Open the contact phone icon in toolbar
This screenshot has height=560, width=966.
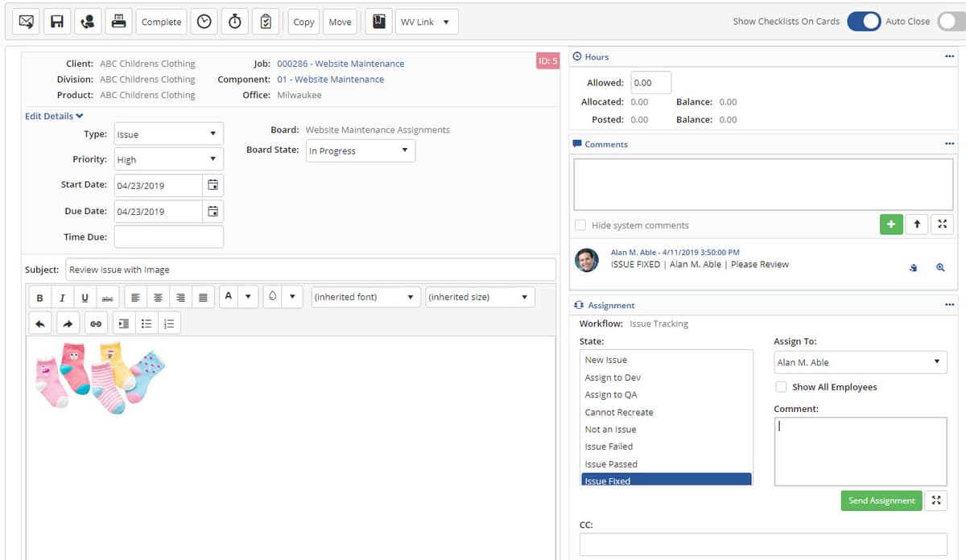pos(87,22)
